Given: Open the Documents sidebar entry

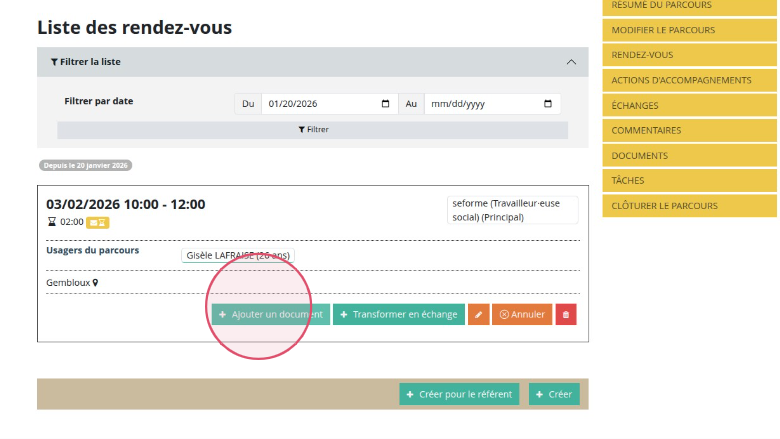Looking at the screenshot, I should [x=640, y=156].
